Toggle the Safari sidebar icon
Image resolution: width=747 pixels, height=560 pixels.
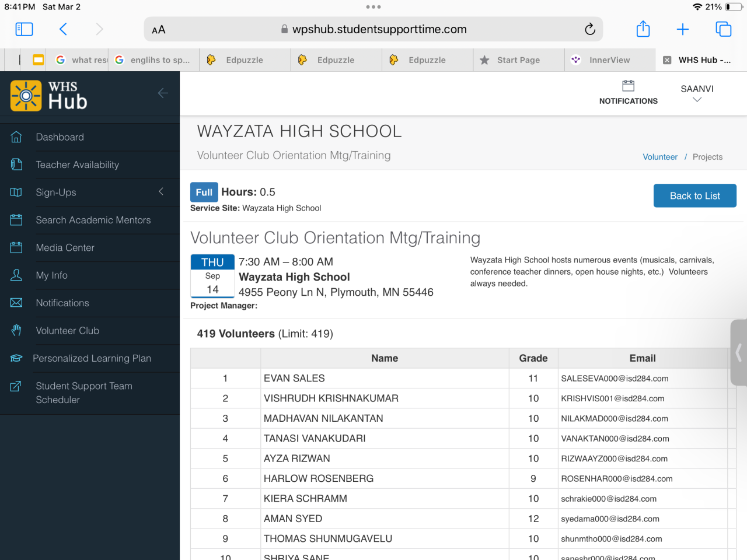24,29
